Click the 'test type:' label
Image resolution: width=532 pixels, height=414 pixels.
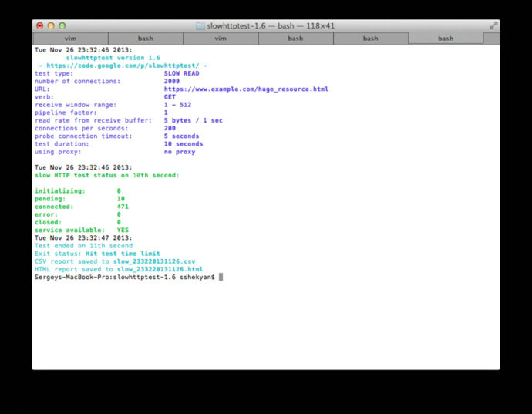[54, 73]
